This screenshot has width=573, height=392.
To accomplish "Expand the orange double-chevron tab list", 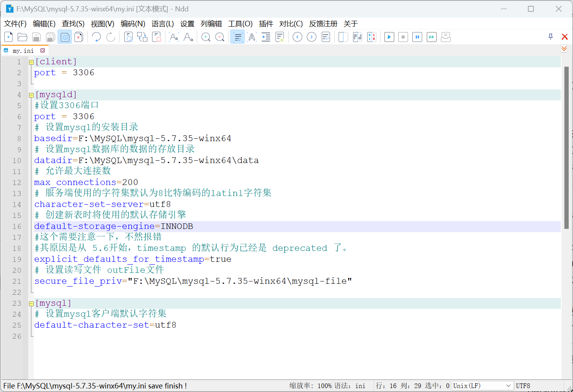I will coord(564,49).
